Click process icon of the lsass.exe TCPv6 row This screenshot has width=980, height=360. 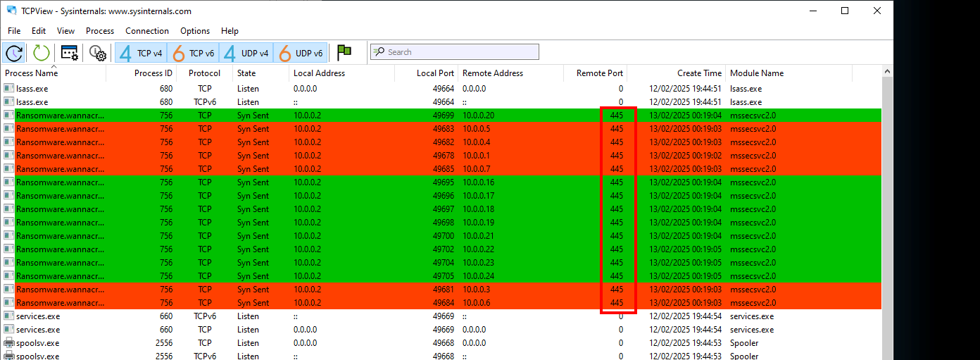tap(8, 102)
